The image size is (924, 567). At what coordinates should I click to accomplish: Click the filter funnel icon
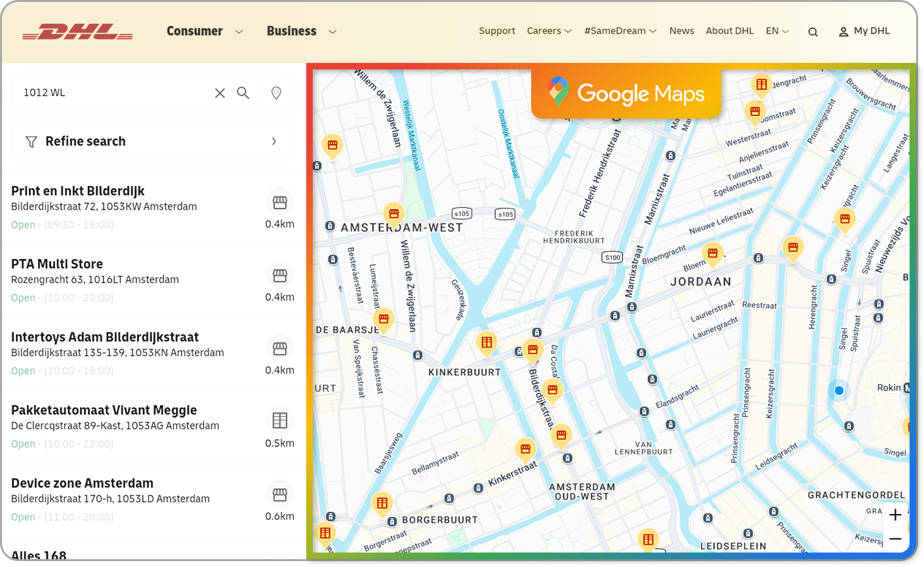(31, 142)
